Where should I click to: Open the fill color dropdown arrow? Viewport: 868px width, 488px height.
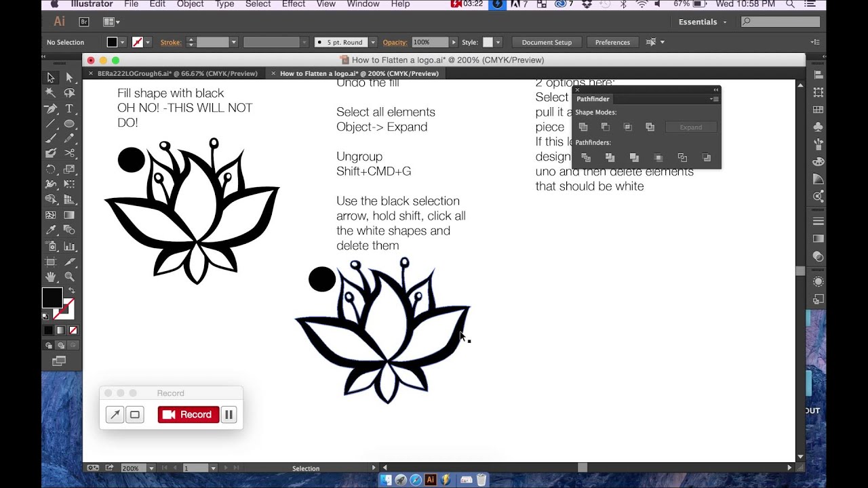(122, 42)
